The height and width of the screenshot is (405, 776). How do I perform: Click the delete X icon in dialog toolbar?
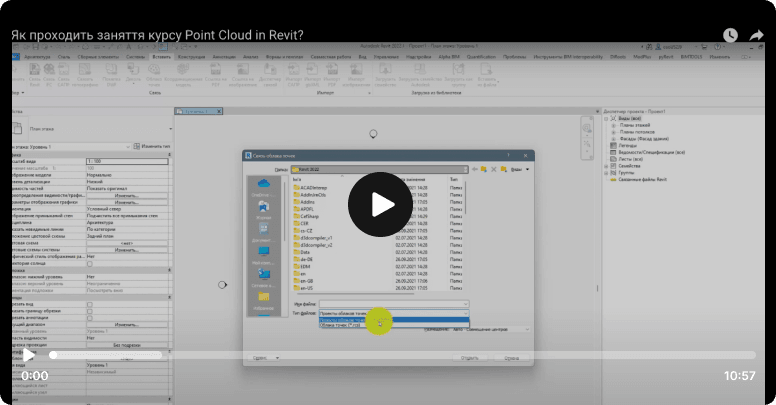tap(493, 169)
